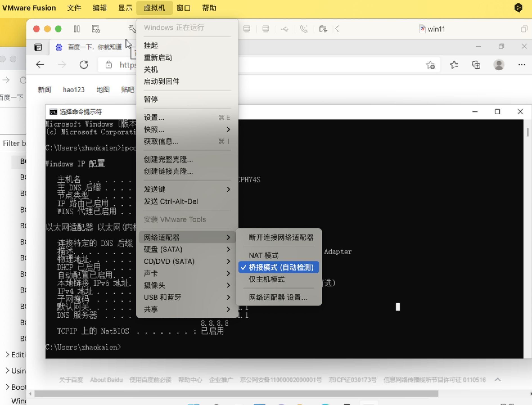Enable 仅主机模式 network mode
Image resolution: width=532 pixels, height=405 pixels.
(267, 279)
